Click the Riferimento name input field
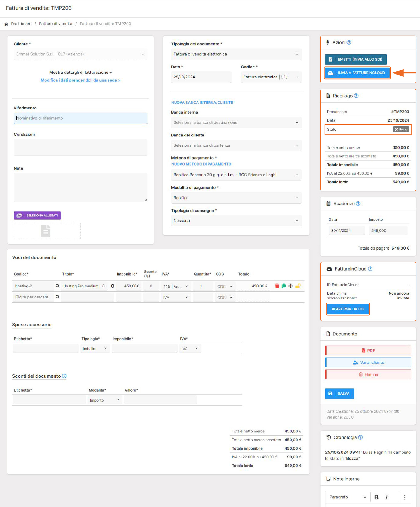 point(80,118)
